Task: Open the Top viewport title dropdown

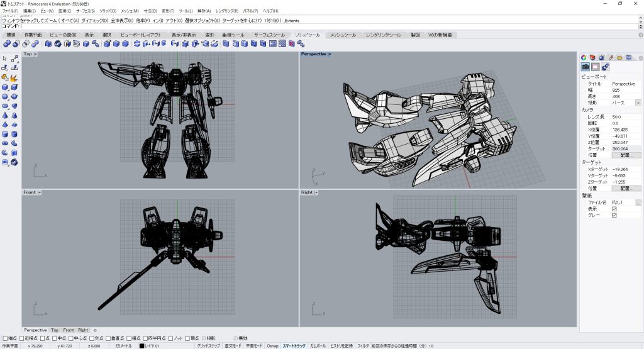Action: coord(35,54)
